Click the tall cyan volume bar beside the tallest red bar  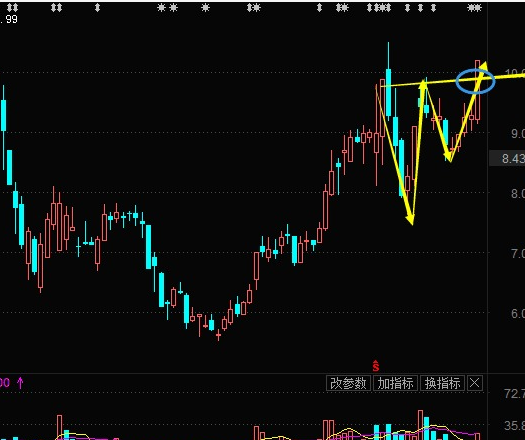pyautogui.click(x=427, y=428)
